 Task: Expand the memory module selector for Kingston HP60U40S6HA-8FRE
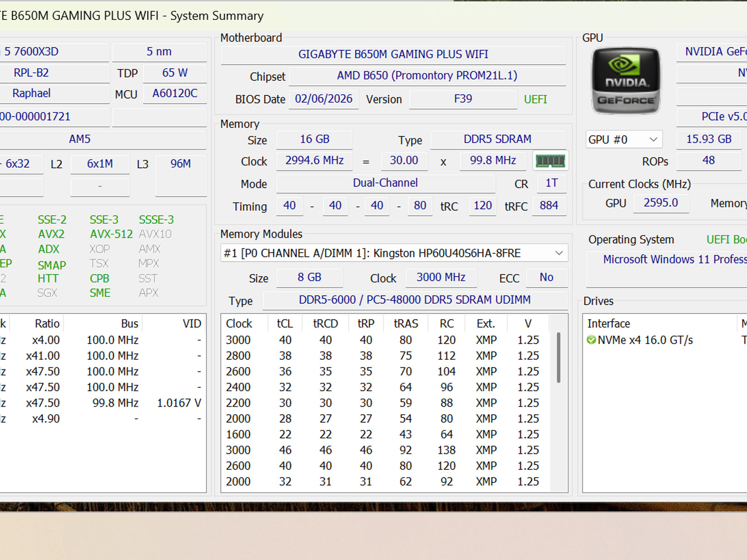point(394,253)
